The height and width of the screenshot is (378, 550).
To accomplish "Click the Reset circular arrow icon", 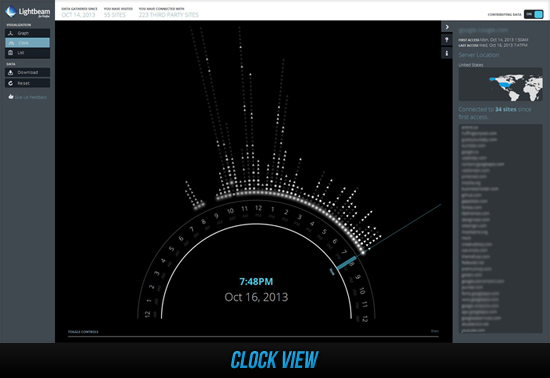I will (x=11, y=83).
